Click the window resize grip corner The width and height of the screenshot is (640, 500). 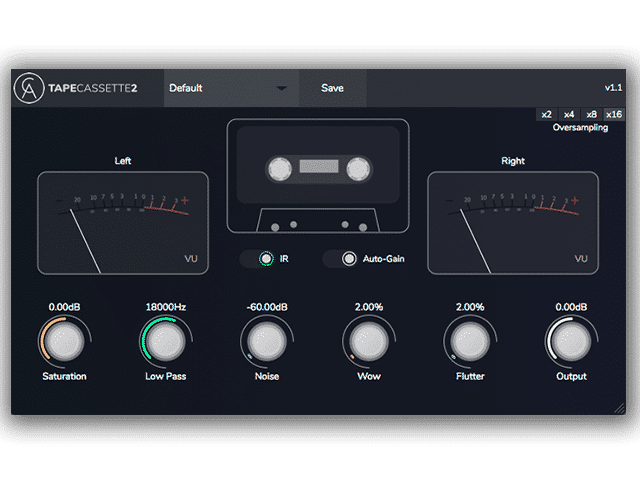point(620,409)
